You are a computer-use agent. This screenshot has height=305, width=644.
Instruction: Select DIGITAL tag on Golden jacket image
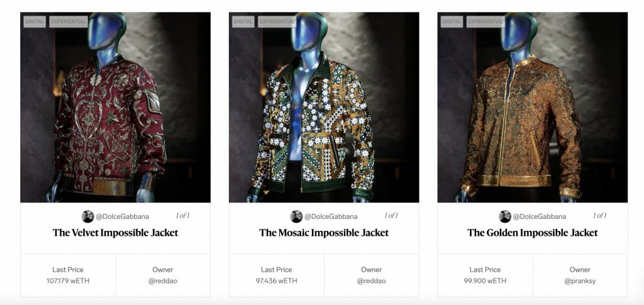tap(452, 22)
